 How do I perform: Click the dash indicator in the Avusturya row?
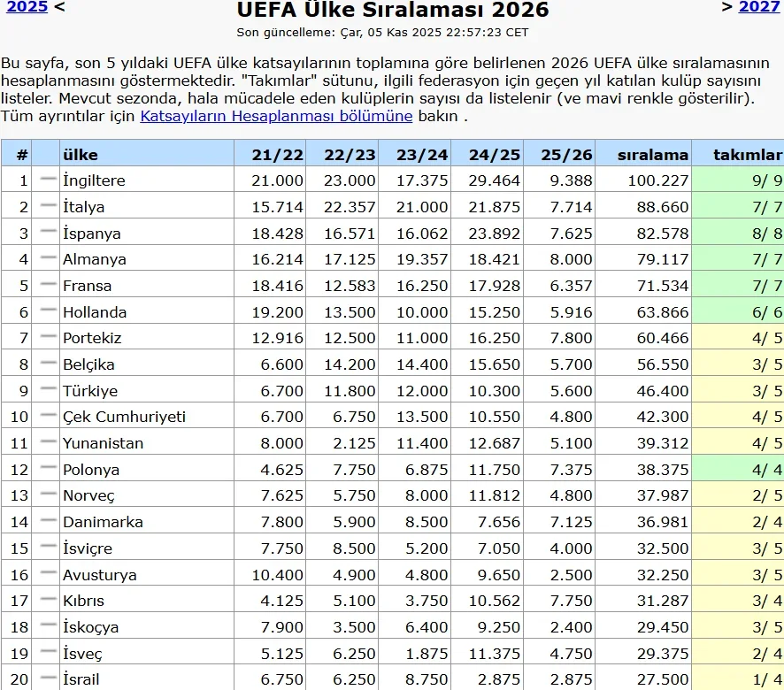[x=48, y=573]
